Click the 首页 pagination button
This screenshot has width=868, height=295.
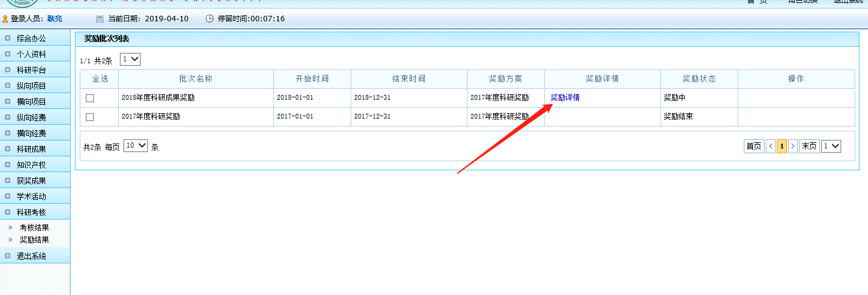click(x=754, y=146)
